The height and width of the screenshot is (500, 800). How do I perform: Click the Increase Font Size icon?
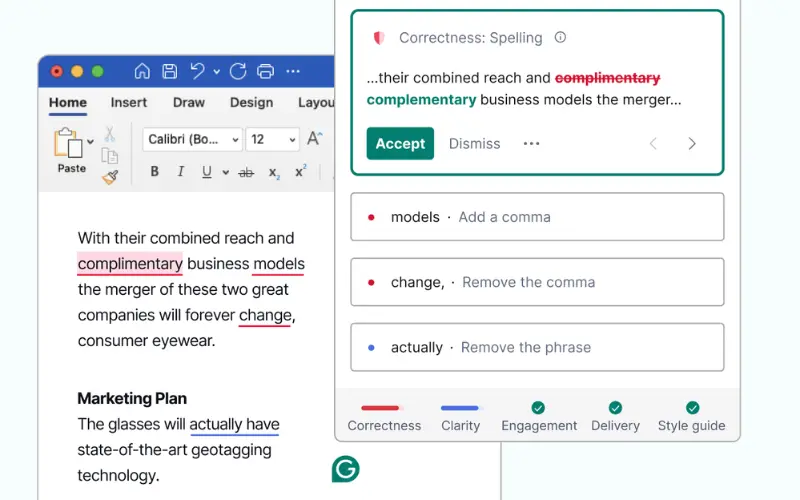click(314, 138)
